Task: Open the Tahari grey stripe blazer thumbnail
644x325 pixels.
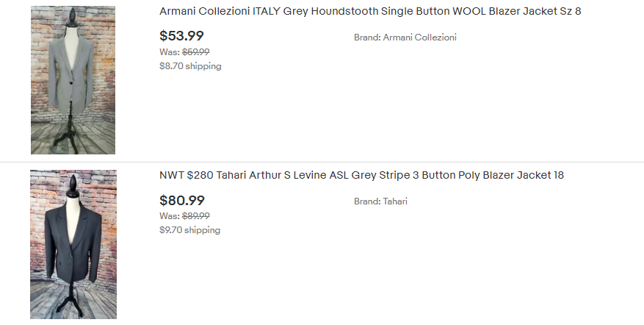Action: tap(73, 244)
